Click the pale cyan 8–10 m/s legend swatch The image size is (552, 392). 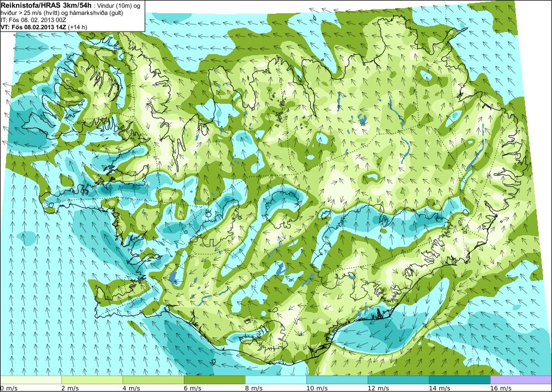click(276, 380)
